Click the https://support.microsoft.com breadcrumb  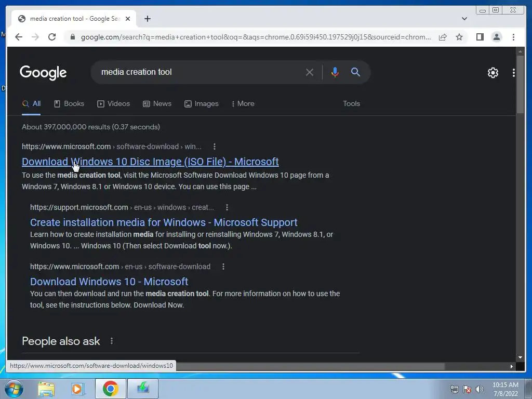(122, 207)
